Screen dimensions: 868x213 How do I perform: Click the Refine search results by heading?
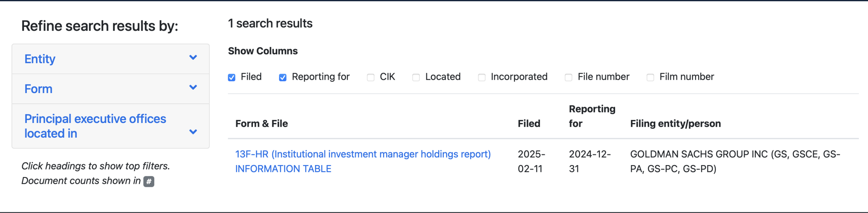(100, 26)
